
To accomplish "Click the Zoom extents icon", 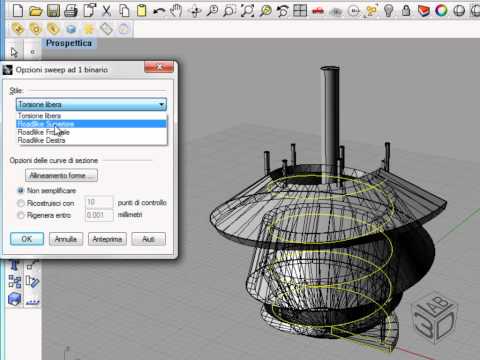I will [x=247, y=11].
